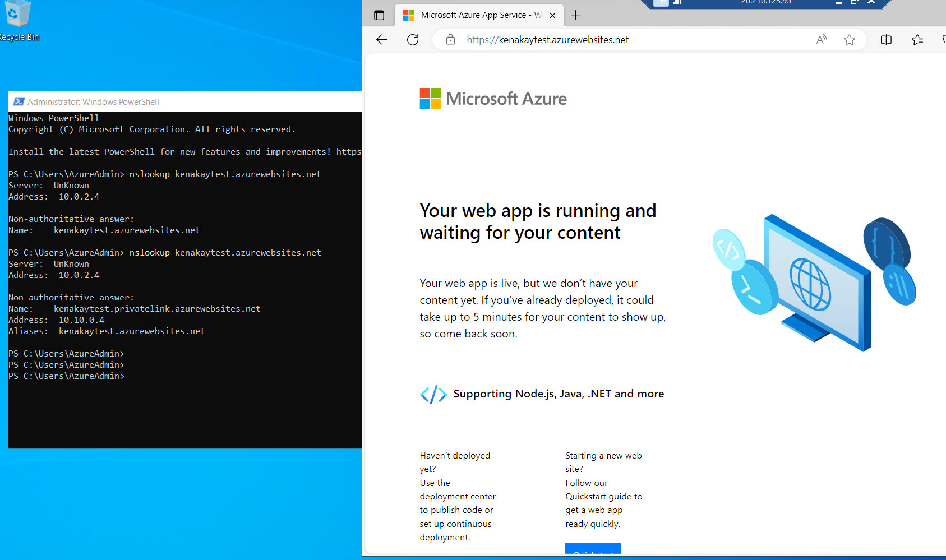Open the Favorites list icon

pos(917,40)
